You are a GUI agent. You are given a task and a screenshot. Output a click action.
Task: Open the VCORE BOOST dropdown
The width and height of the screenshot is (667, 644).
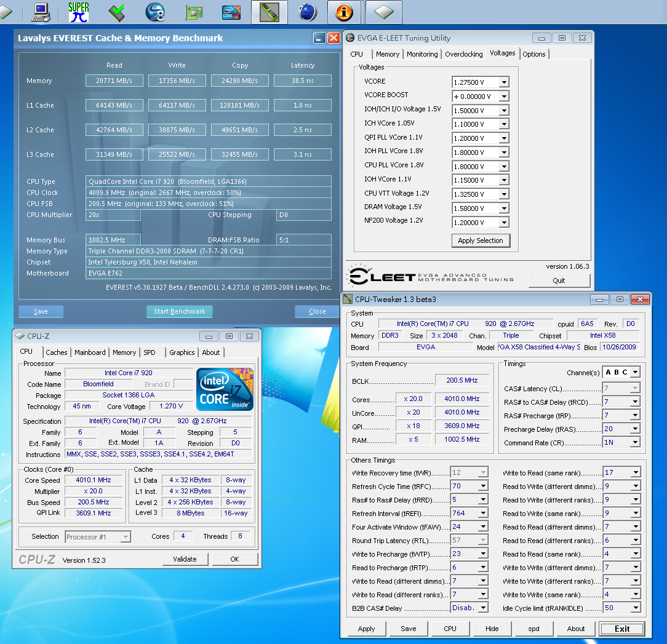[x=504, y=97]
